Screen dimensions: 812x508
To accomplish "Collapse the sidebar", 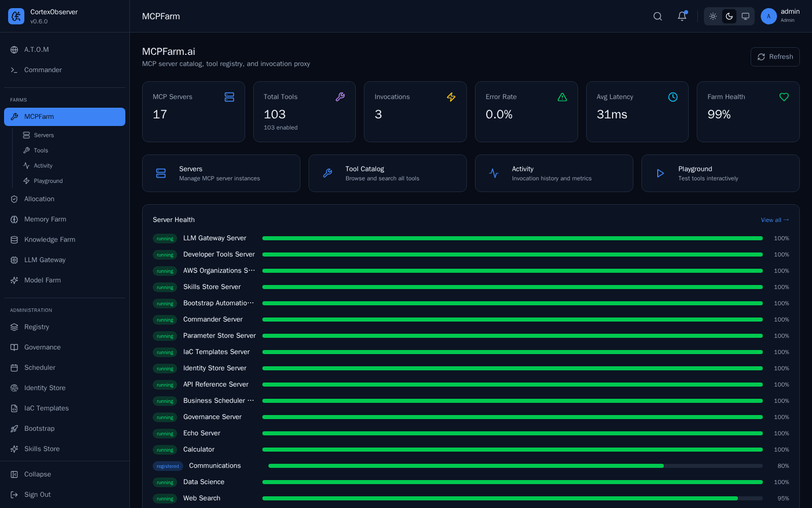I will (64, 474).
